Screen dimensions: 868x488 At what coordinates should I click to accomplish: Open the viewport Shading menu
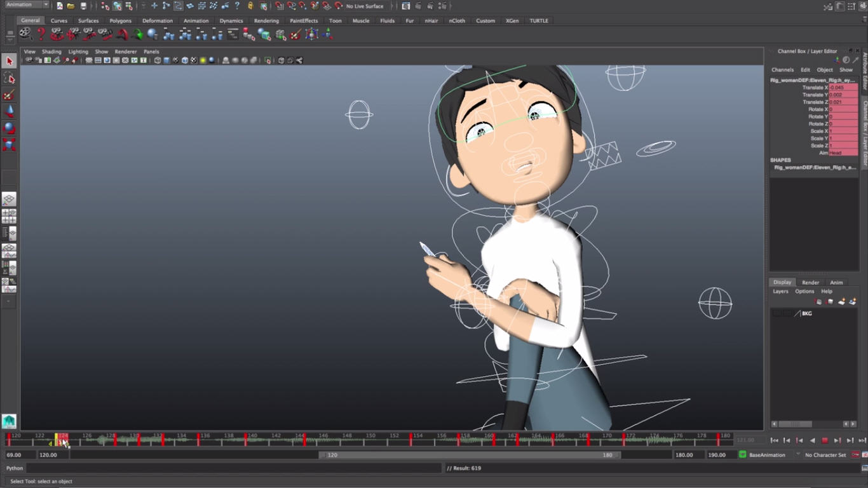(51, 51)
